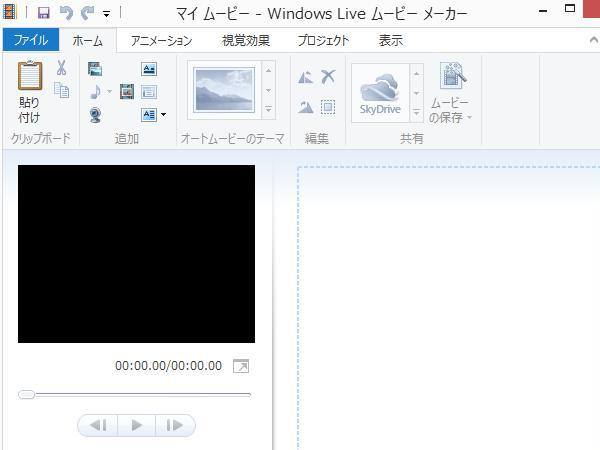Click the preview seek slider handle

(x=27, y=395)
